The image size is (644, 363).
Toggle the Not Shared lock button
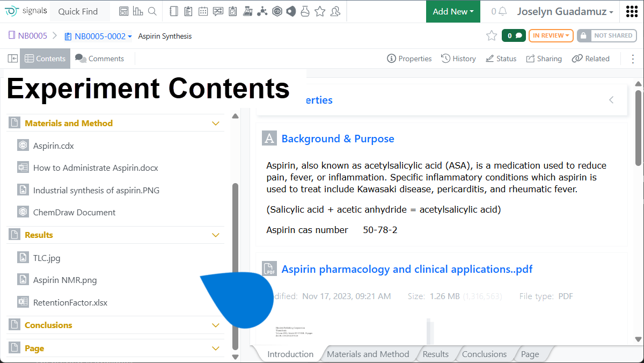pyautogui.click(x=606, y=36)
